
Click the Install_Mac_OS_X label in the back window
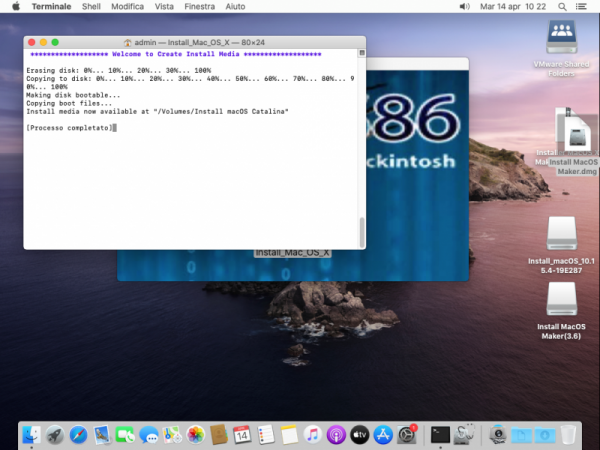(x=292, y=253)
